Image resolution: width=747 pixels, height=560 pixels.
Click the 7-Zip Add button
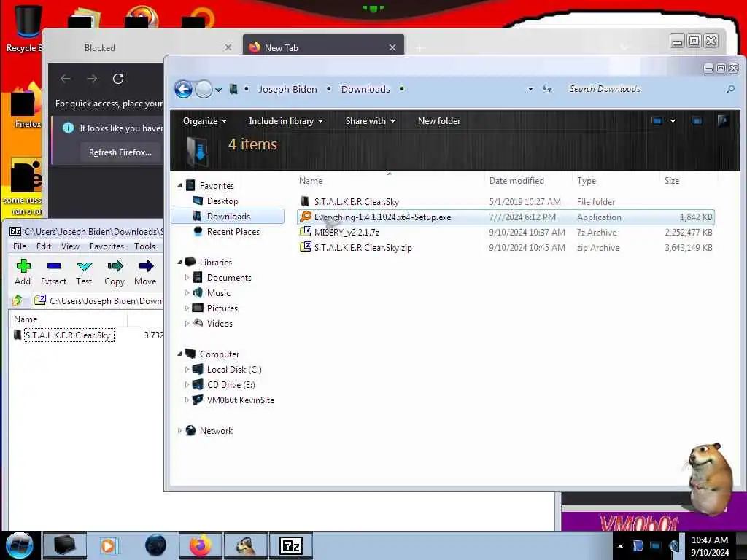point(23,273)
